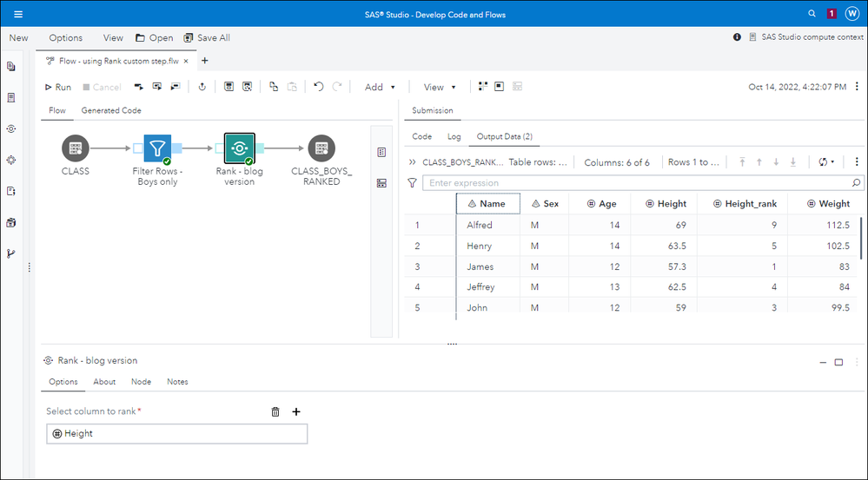Click Open in the menu bar
Screen dimensions: 868x480
(155, 37)
